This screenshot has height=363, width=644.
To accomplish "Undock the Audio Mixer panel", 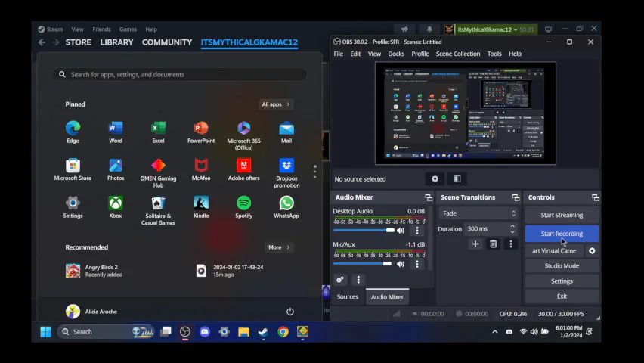I will (x=429, y=197).
